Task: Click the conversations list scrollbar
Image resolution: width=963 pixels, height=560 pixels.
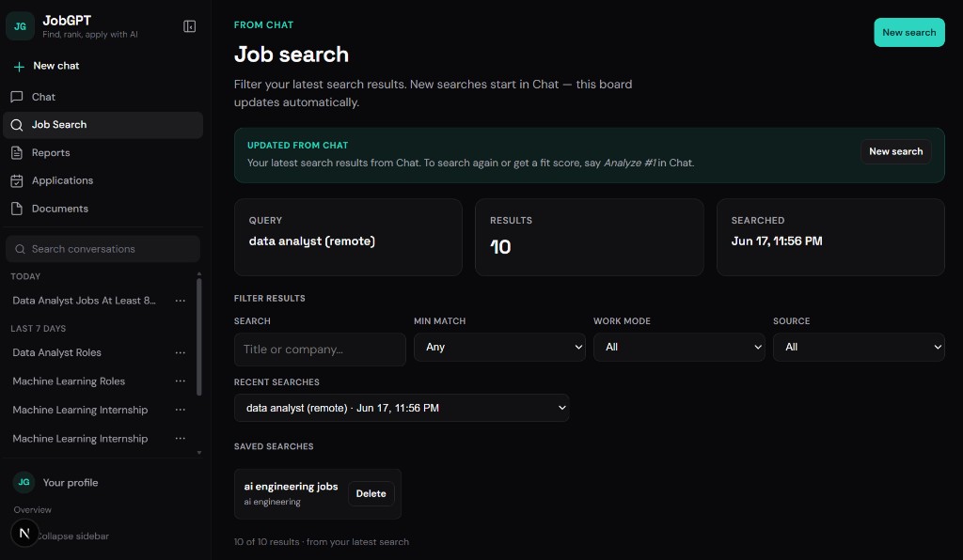Action: coord(198,336)
